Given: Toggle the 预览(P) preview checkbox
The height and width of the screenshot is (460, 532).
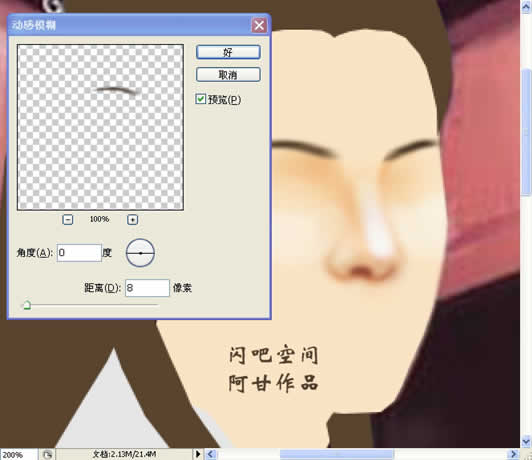Looking at the screenshot, I should [201, 99].
